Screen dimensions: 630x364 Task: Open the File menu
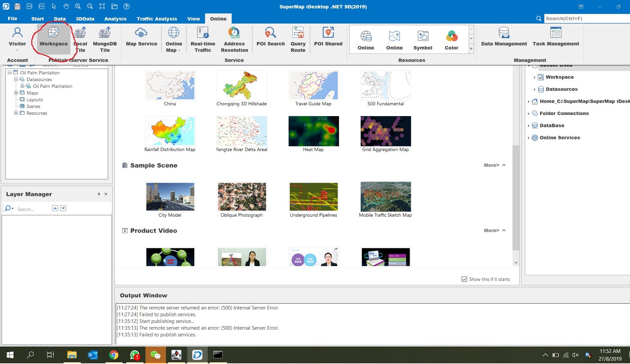[12, 19]
